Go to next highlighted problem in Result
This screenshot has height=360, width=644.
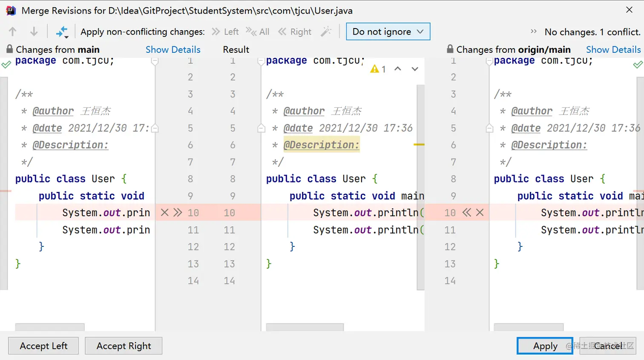click(x=415, y=69)
